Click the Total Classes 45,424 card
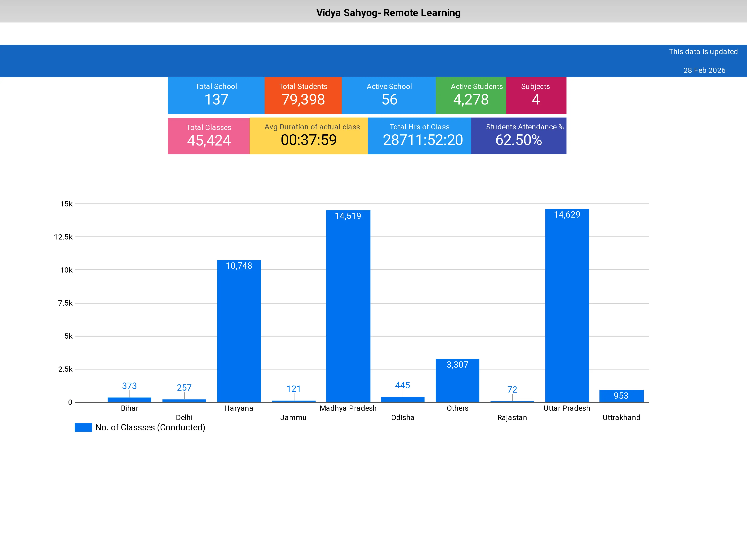This screenshot has height=560, width=747. tap(209, 136)
